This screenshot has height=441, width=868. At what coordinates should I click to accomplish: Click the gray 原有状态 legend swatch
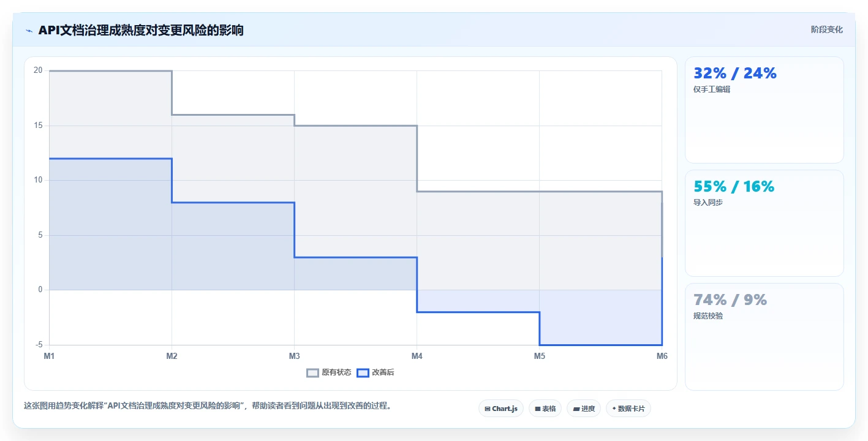pyautogui.click(x=312, y=372)
